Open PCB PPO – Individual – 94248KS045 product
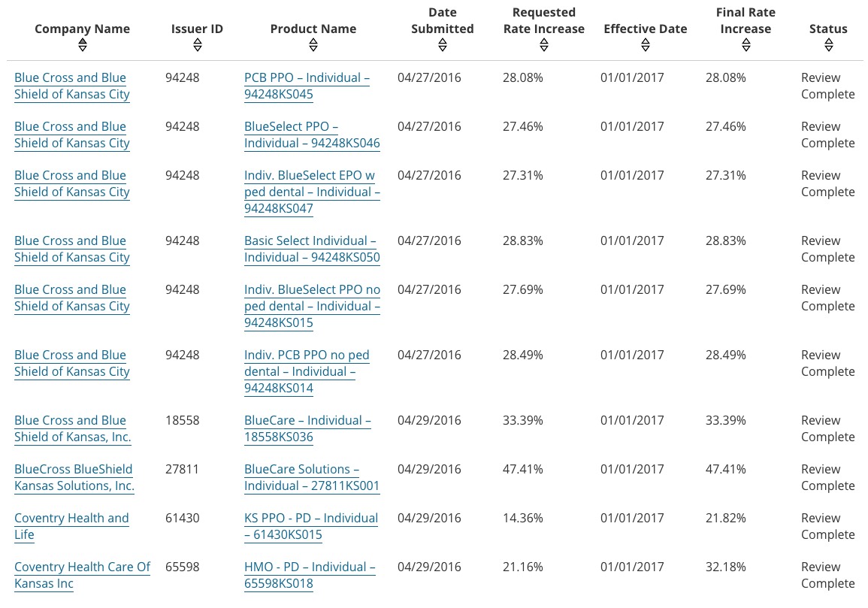868x608 pixels. tap(307, 86)
